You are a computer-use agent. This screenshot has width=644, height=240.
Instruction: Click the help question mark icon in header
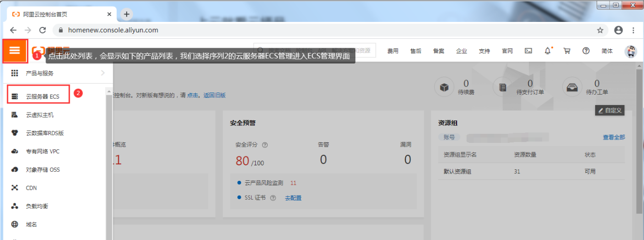pos(586,51)
